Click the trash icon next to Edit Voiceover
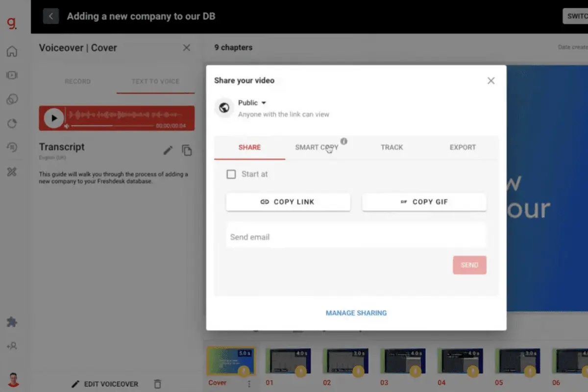Viewport: 588px width, 392px height. point(157,384)
